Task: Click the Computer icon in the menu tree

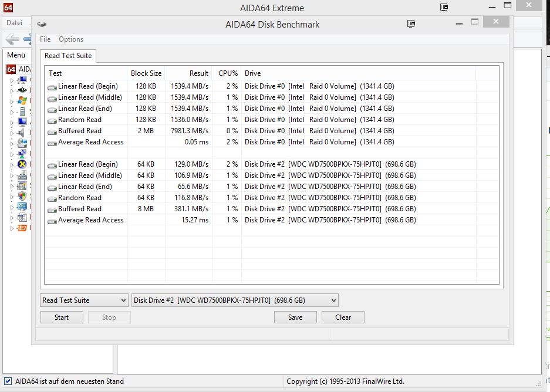Action: tap(22, 80)
